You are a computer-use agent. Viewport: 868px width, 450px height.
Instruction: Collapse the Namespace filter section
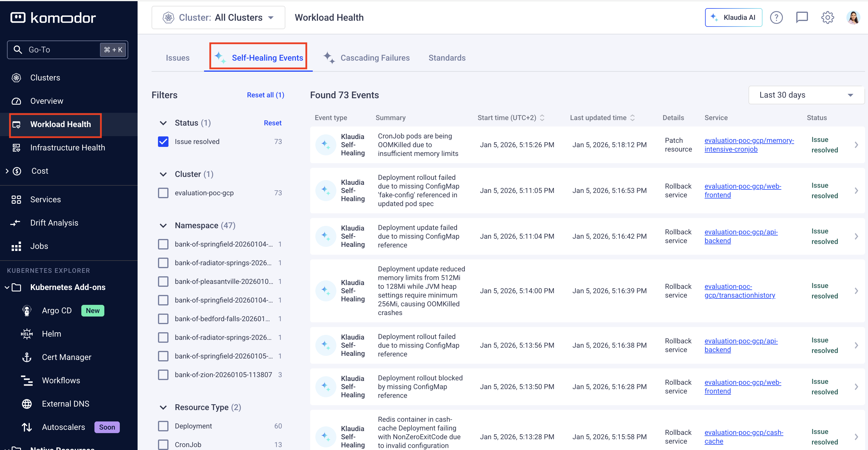coord(163,225)
